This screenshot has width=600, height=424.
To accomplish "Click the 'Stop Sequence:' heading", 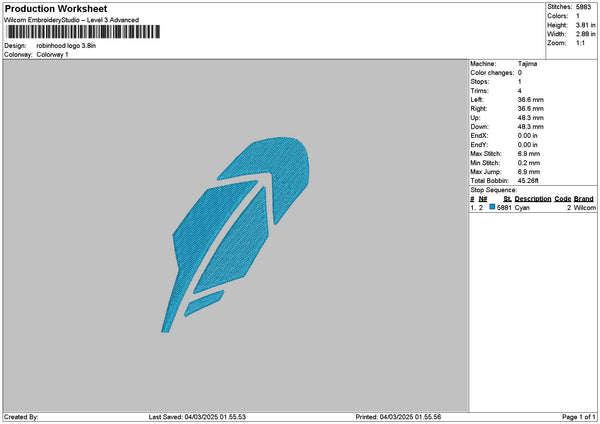I will click(x=494, y=190).
